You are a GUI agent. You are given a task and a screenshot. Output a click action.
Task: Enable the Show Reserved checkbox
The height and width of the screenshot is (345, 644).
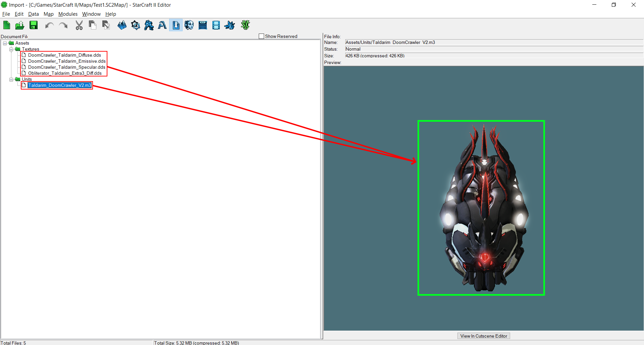point(261,36)
